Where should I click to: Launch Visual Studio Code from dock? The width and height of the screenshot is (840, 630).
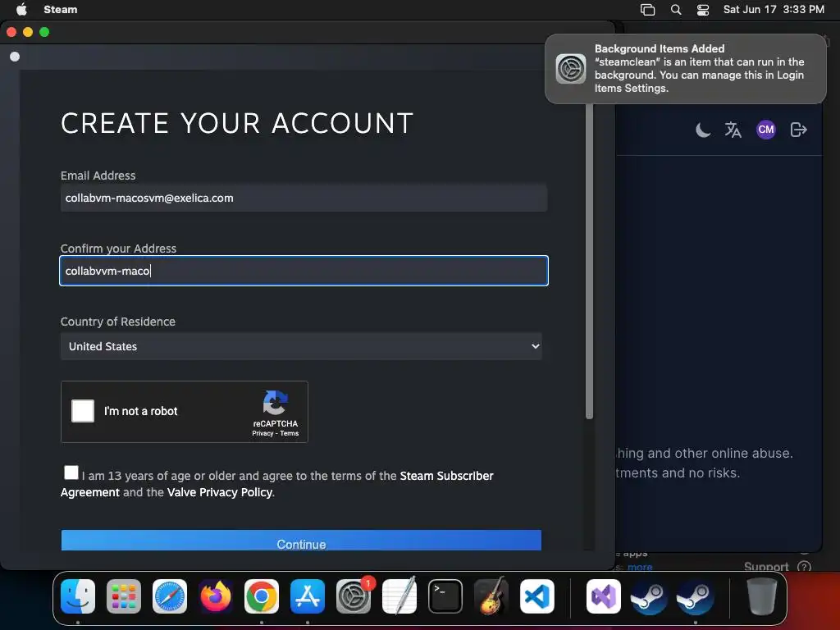[x=537, y=596]
